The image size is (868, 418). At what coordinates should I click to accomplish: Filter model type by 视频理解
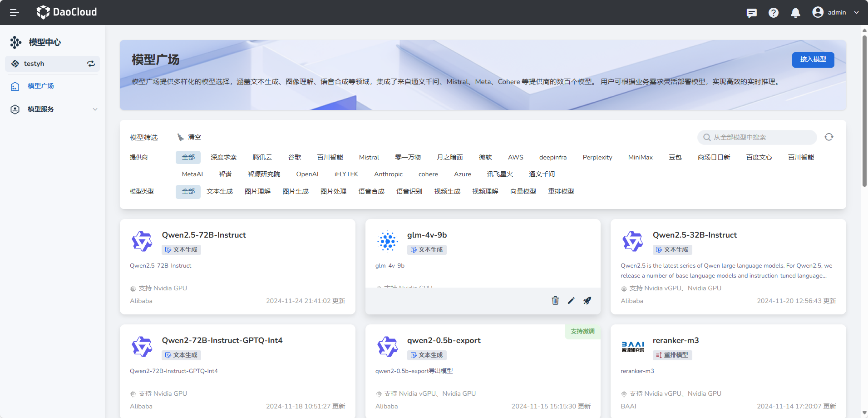click(x=485, y=191)
